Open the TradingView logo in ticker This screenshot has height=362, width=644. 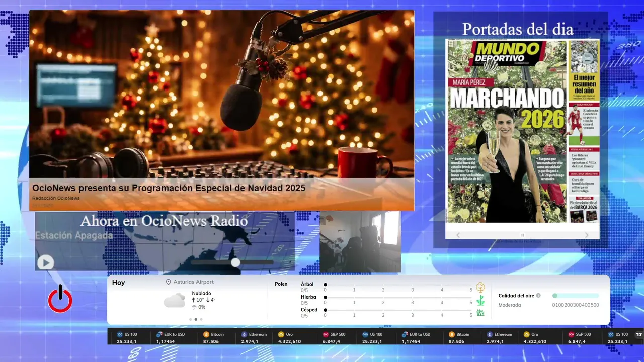coord(639,334)
